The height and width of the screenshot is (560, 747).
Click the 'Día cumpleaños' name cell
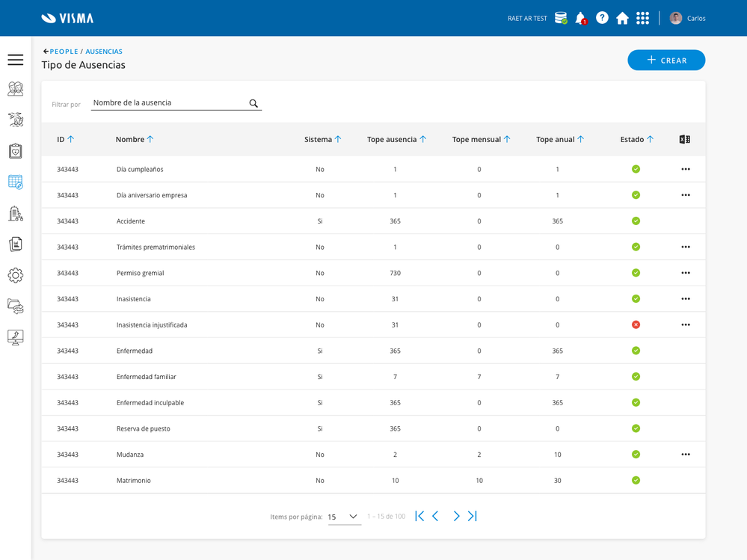click(x=140, y=170)
